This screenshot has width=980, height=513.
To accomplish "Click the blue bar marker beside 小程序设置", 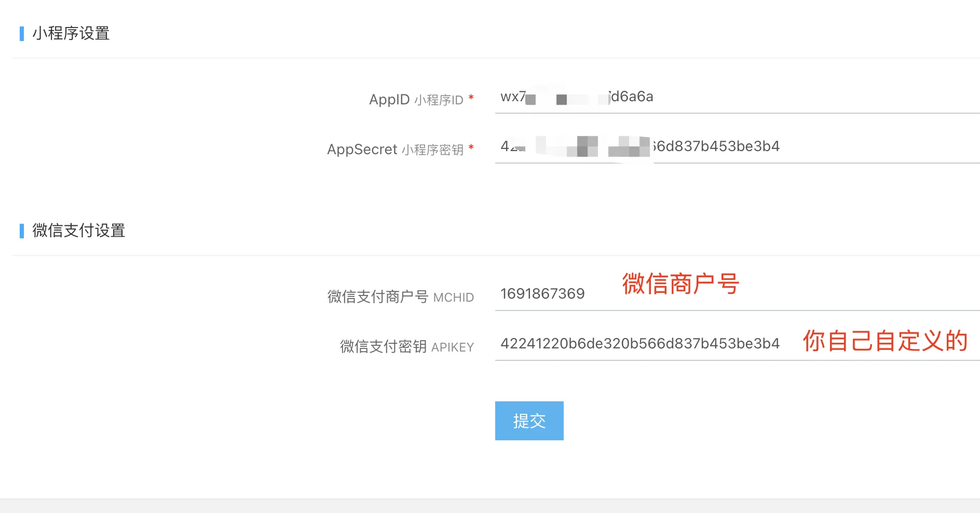I will (22, 34).
